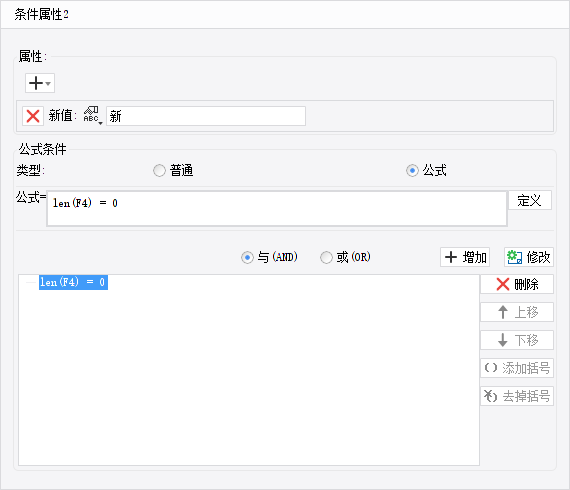This screenshot has height=490, width=570.
Task: Click the 添加括号 add brackets button
Action: coord(517,368)
